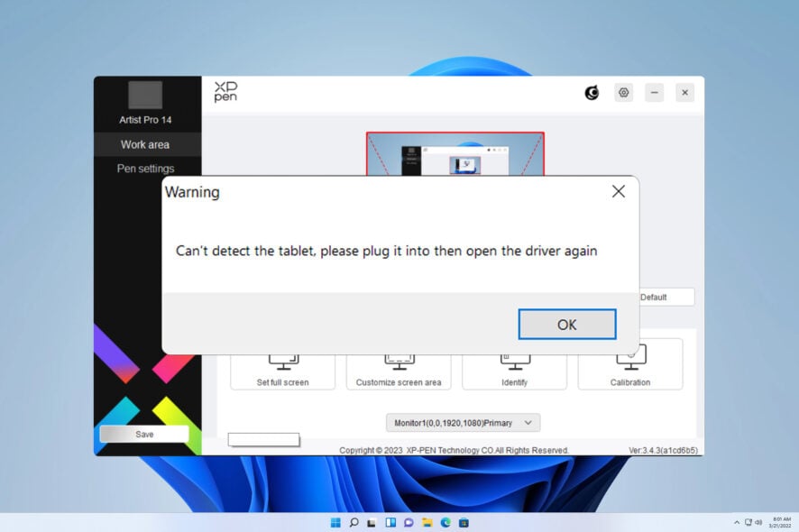Choose Customize screen area option
Screen dimensions: 799x532
tap(399, 372)
